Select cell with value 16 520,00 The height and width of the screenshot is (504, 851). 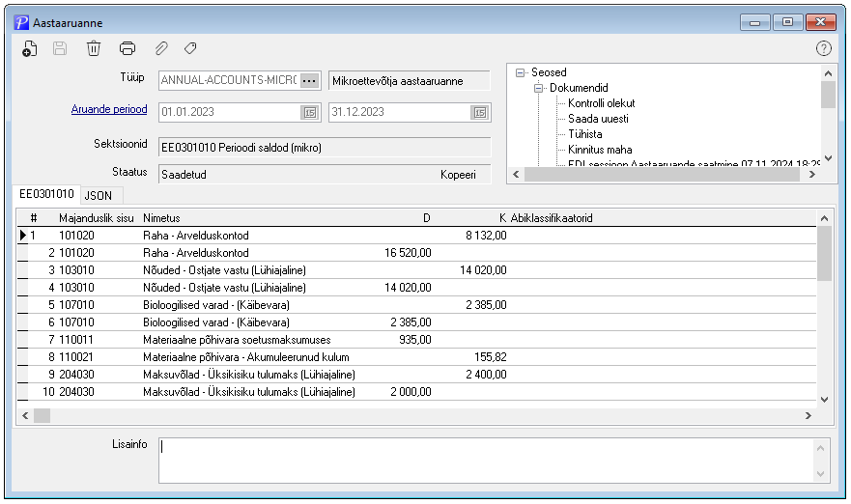(408, 253)
